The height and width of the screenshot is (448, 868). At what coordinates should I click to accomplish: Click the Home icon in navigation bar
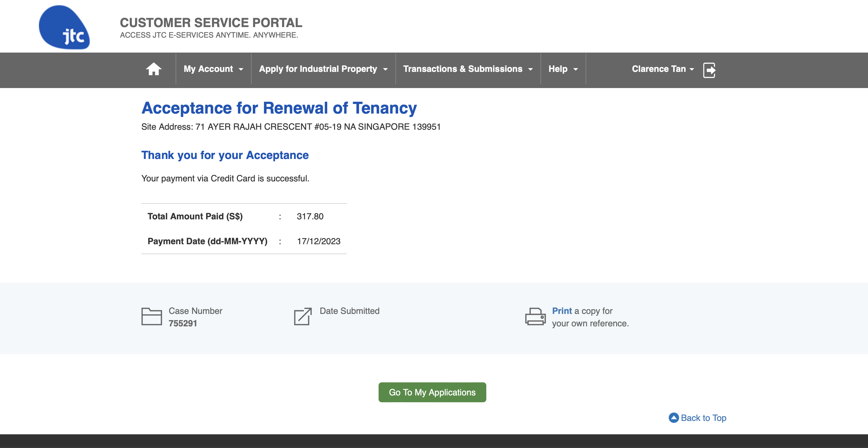(154, 69)
